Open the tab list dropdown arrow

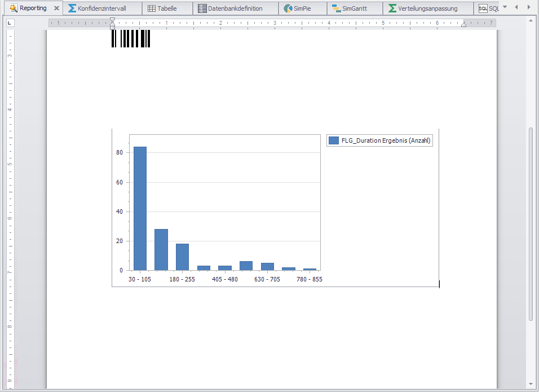click(x=505, y=7)
